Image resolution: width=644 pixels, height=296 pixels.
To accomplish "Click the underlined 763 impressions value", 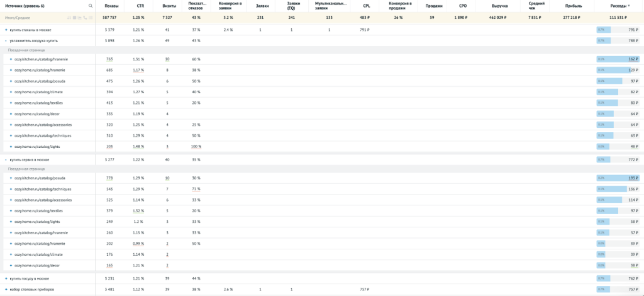I will tap(109, 59).
